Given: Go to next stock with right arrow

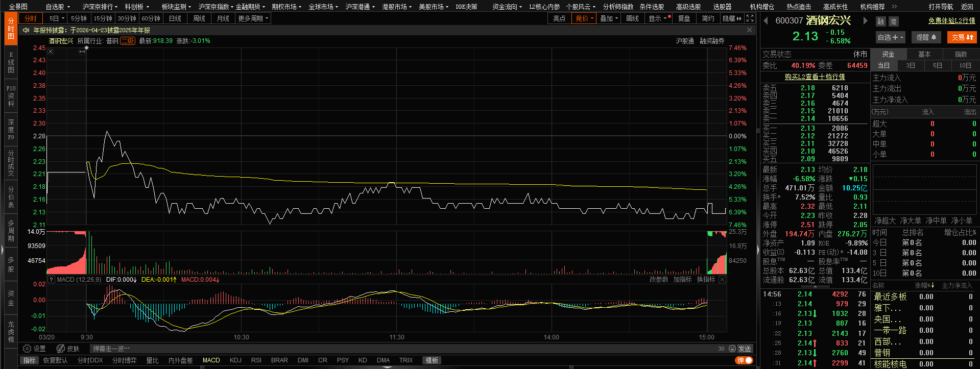Looking at the screenshot, I should 865,21.
